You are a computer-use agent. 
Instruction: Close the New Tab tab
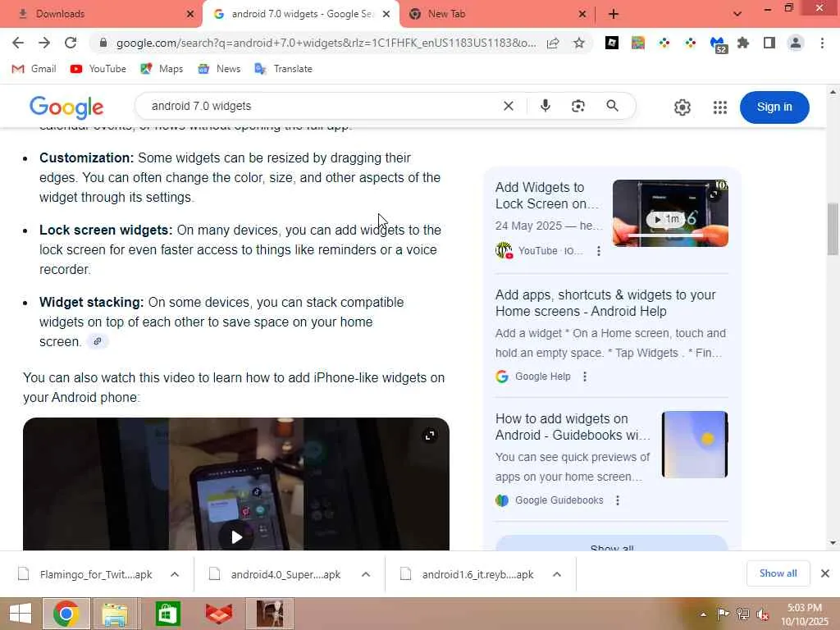[582, 14]
